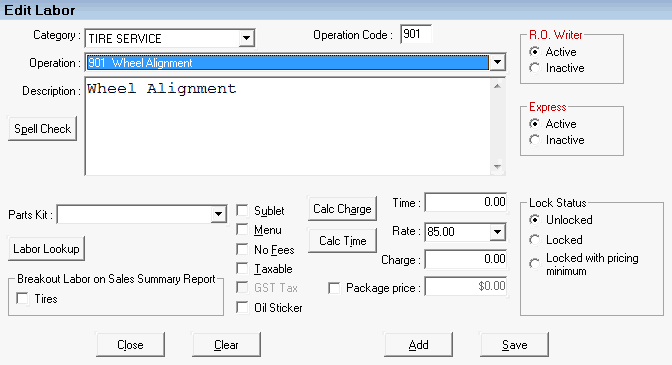This screenshot has width=672, height=365.
Task: Clear the labor form
Action: [x=226, y=344]
